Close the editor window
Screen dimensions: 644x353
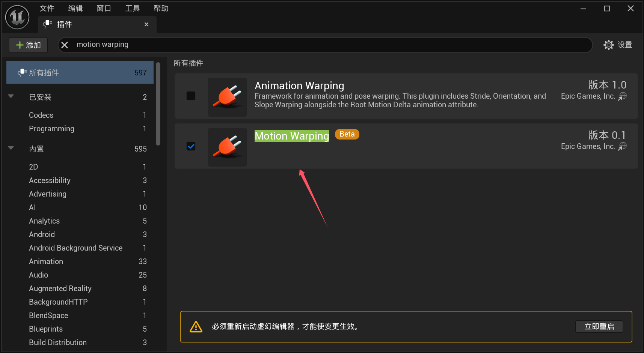coord(630,9)
